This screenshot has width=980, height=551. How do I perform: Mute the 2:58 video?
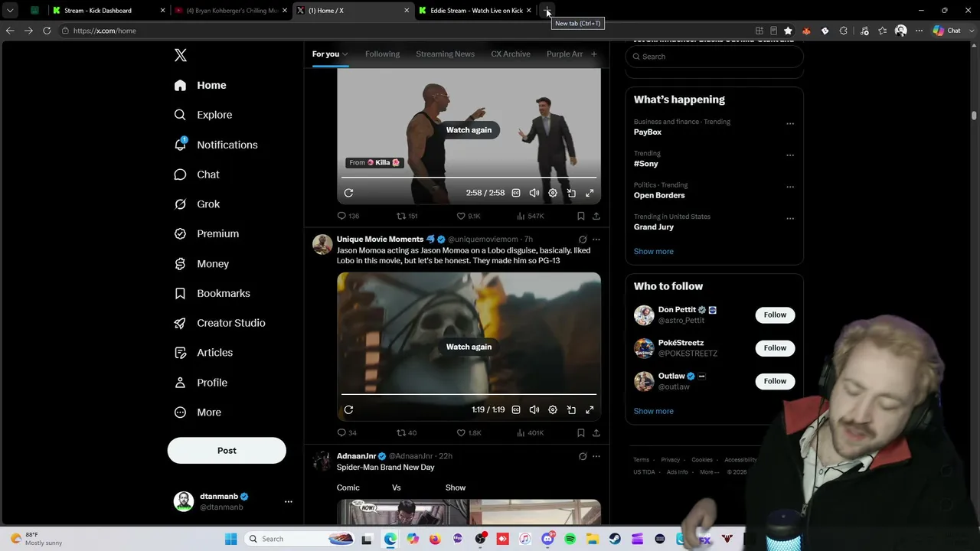click(534, 193)
